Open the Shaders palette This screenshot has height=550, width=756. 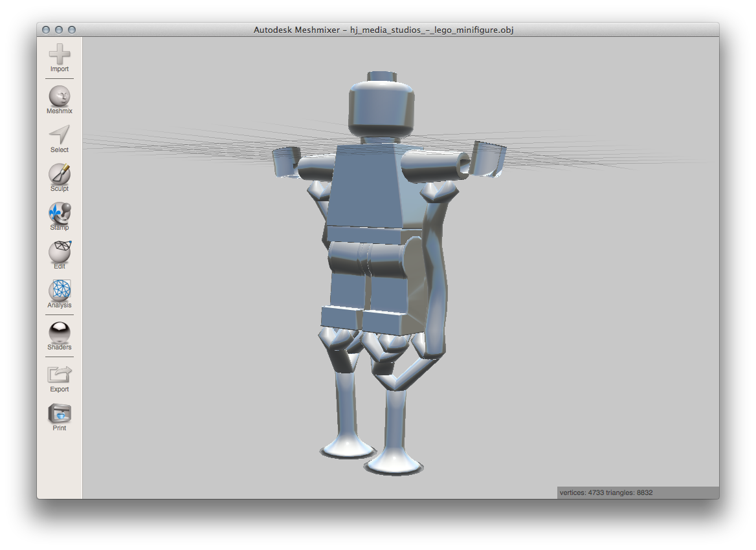click(x=59, y=333)
